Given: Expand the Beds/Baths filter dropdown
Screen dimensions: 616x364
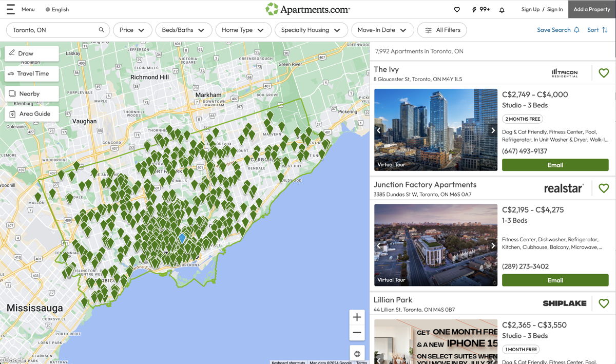Looking at the screenshot, I should click(x=183, y=30).
